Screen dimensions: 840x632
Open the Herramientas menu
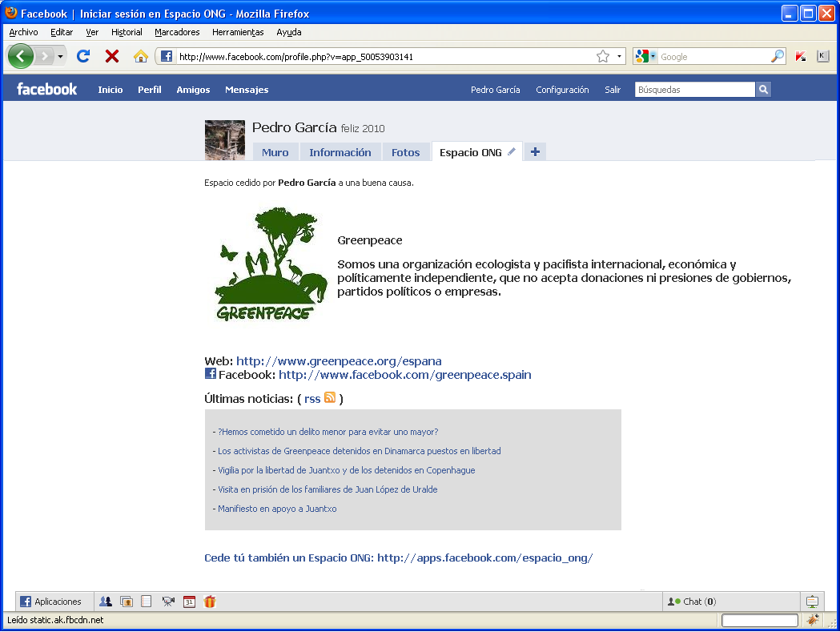(238, 32)
